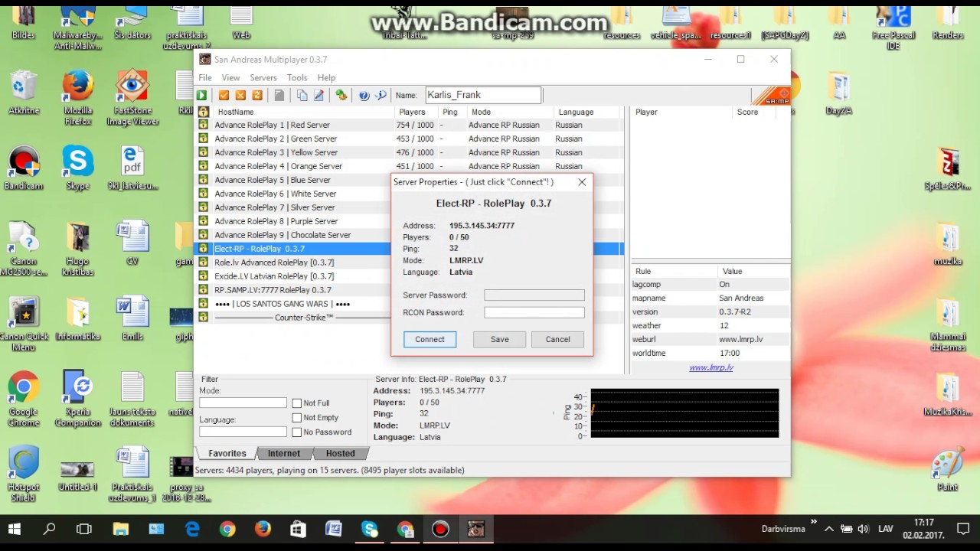Viewport: 980px width, 551px height.
Task: Click lock icon beside Role.lv Advanced RolePlay
Action: (x=203, y=262)
